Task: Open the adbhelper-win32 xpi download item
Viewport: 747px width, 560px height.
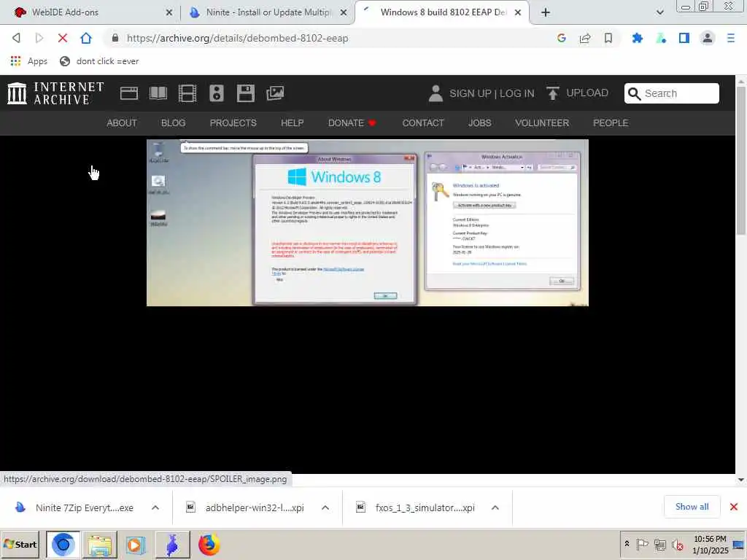Action: pos(245,507)
